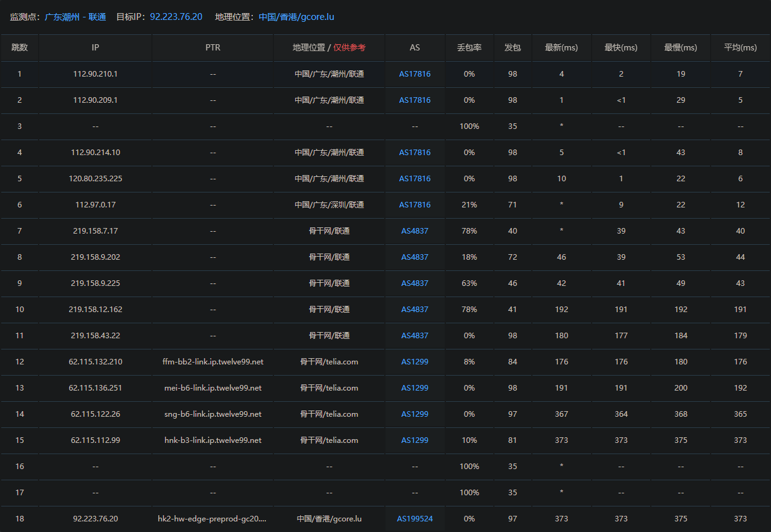
Task: Click the 最新(ms) column header
Action: [x=561, y=48]
